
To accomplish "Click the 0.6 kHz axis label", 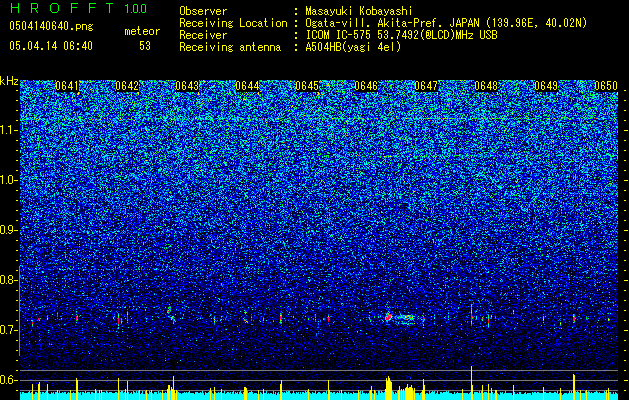I will 8,380.
